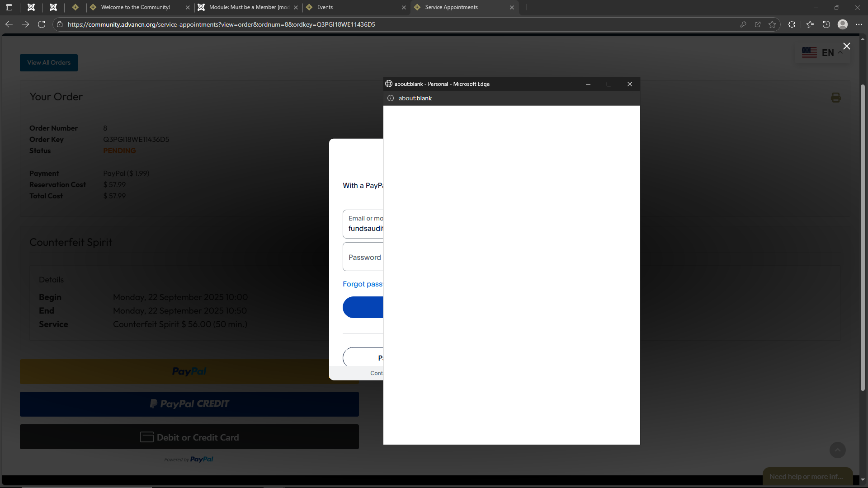Open a new browser tab
The height and width of the screenshot is (488, 868).
[527, 7]
